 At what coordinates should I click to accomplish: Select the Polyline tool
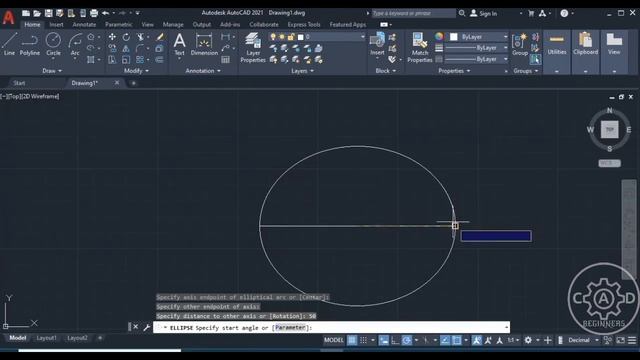point(29,44)
